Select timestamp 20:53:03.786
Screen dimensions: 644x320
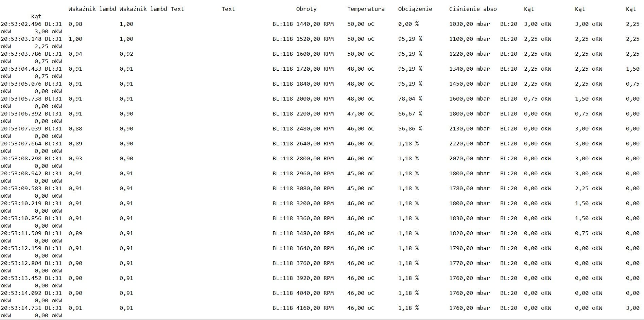coord(21,54)
